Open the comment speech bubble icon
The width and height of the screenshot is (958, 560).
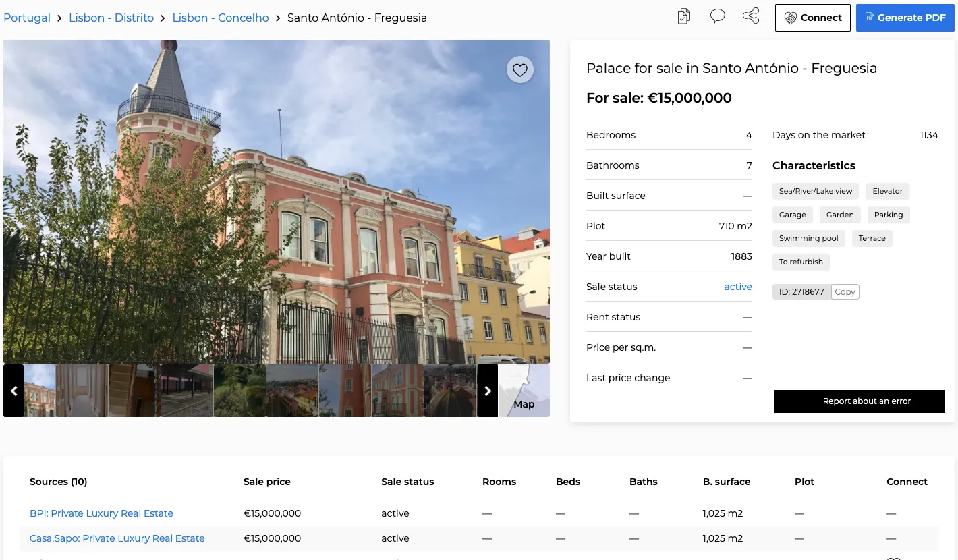(718, 16)
